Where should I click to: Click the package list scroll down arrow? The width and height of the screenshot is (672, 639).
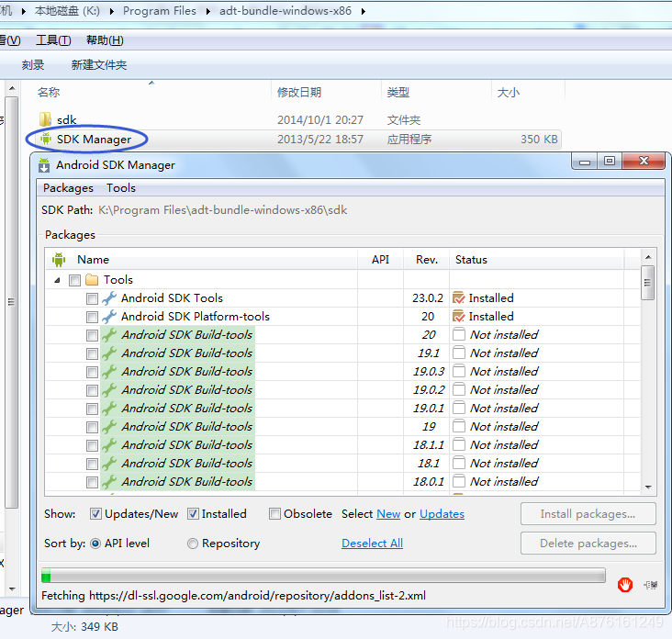coord(648,487)
